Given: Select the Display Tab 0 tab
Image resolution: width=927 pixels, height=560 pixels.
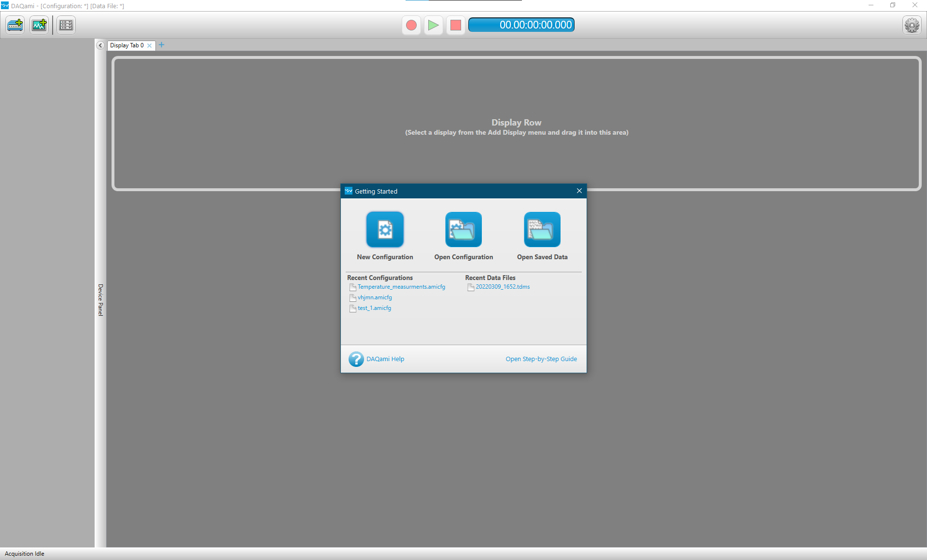Looking at the screenshot, I should coord(127,45).
